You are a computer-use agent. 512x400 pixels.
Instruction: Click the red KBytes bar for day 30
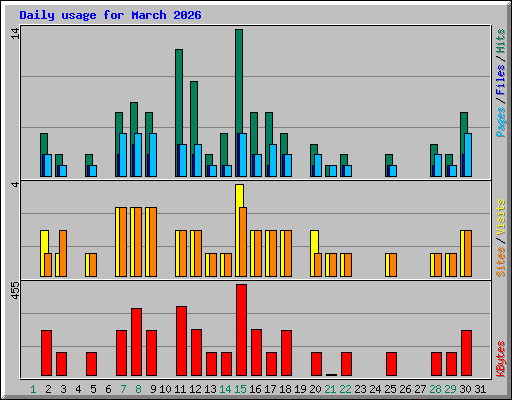pos(466,353)
